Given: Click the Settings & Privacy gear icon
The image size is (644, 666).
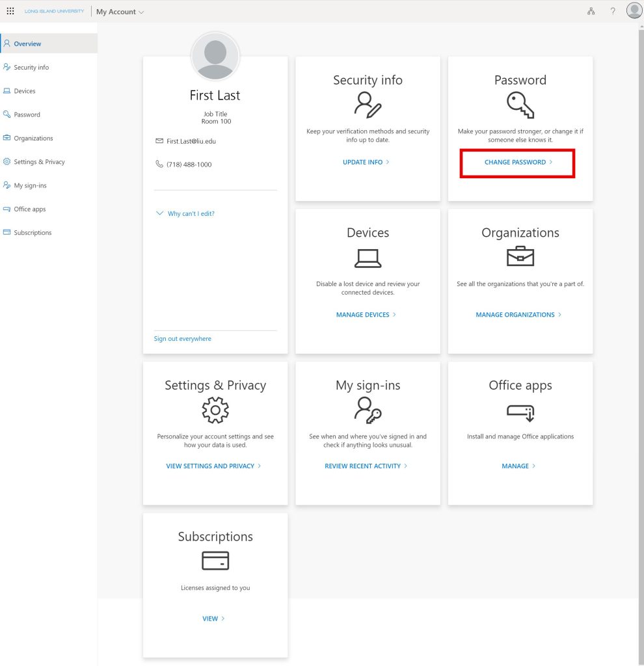Looking at the screenshot, I should tap(215, 410).
